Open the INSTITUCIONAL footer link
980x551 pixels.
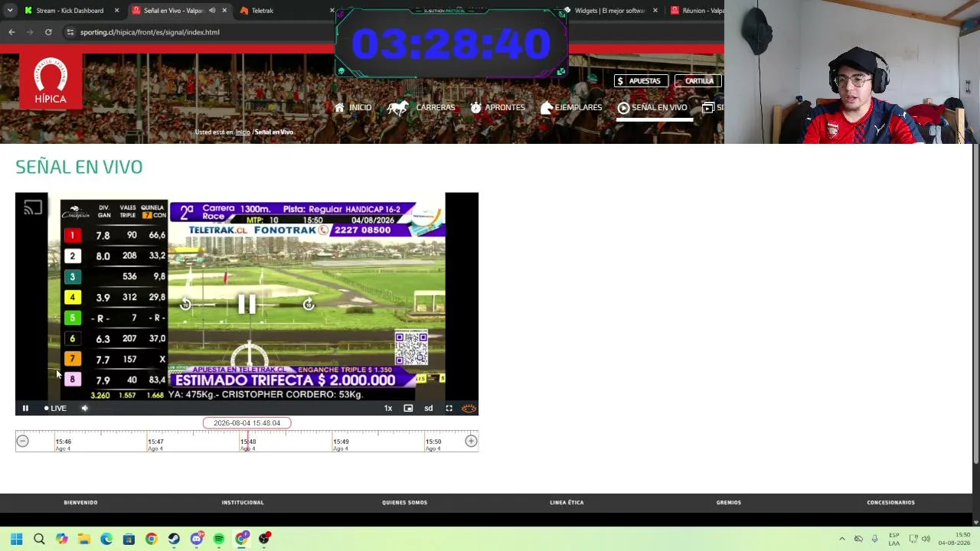(x=243, y=503)
